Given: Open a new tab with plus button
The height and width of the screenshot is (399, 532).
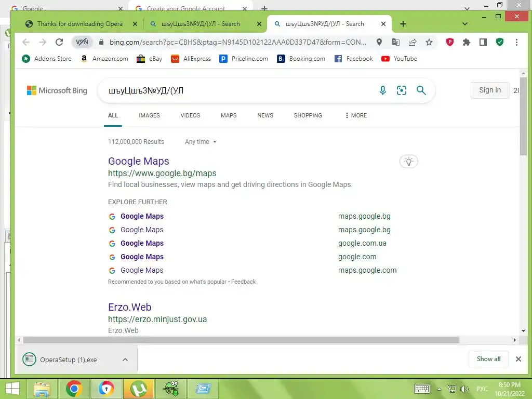Looking at the screenshot, I should click(x=403, y=24).
